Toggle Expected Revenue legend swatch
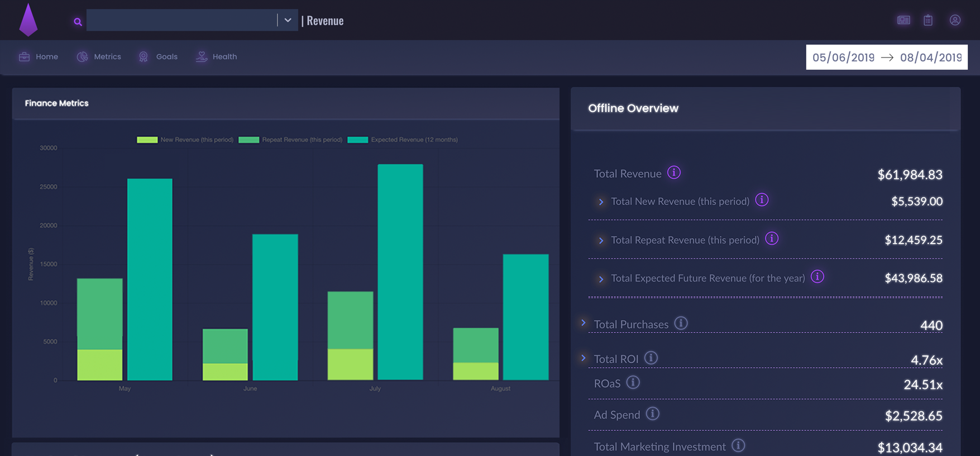 click(358, 140)
